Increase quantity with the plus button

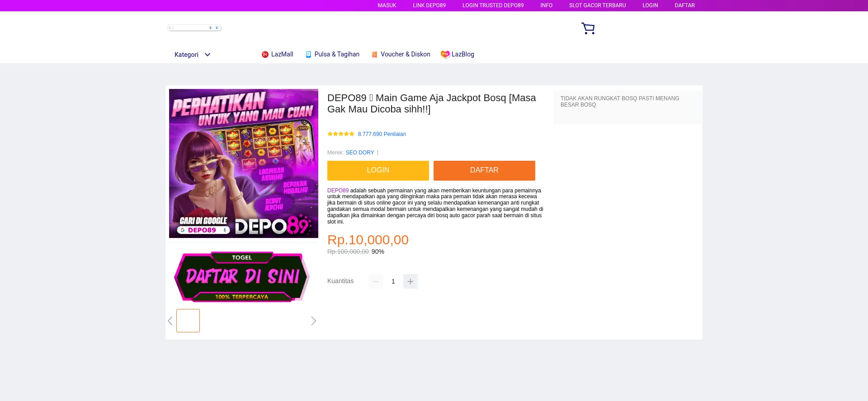410,281
